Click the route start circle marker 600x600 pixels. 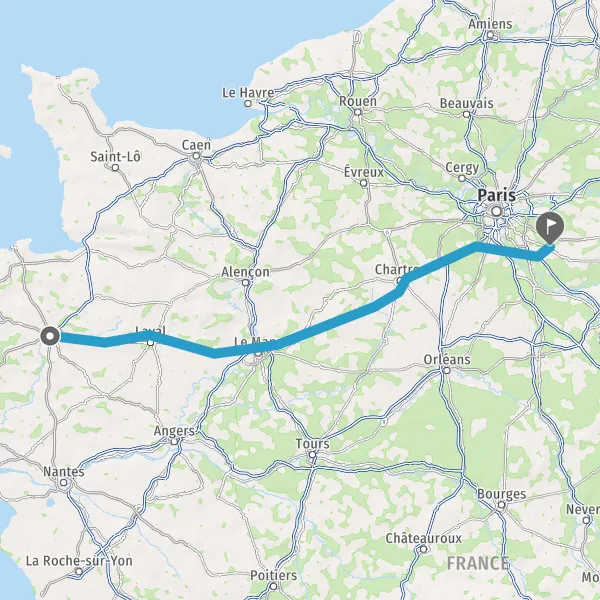click(x=50, y=336)
